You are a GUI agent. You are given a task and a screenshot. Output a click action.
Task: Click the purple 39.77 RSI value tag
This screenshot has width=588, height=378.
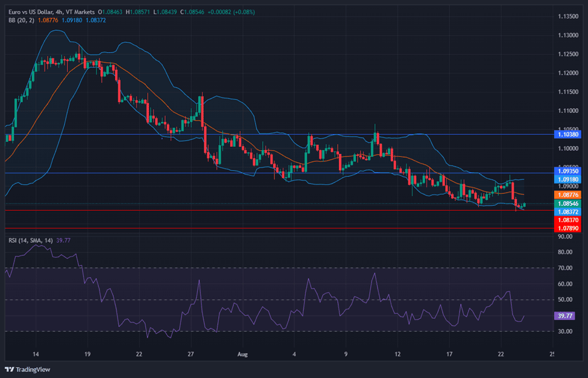coord(565,315)
